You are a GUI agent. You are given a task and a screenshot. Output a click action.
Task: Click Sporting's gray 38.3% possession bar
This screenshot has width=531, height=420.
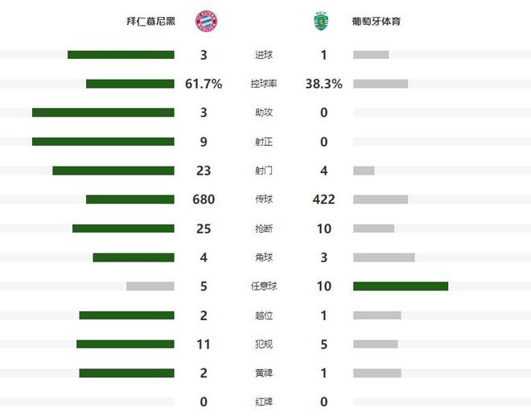[x=381, y=84]
